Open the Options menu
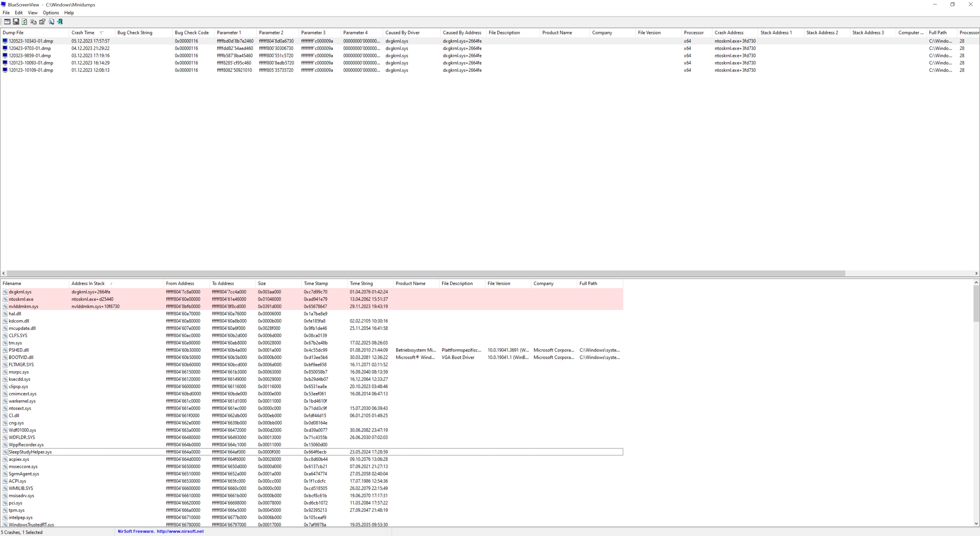Screen dimensions: 980x536 point(51,13)
